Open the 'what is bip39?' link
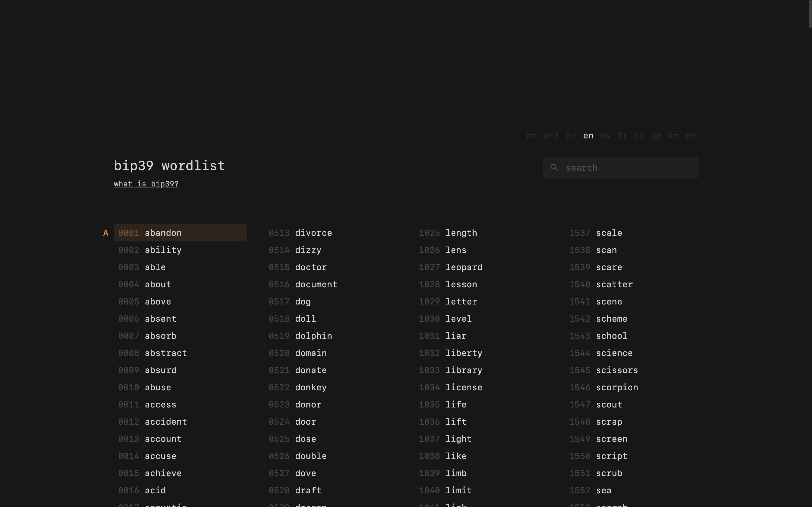812x507 pixels. pos(146,184)
